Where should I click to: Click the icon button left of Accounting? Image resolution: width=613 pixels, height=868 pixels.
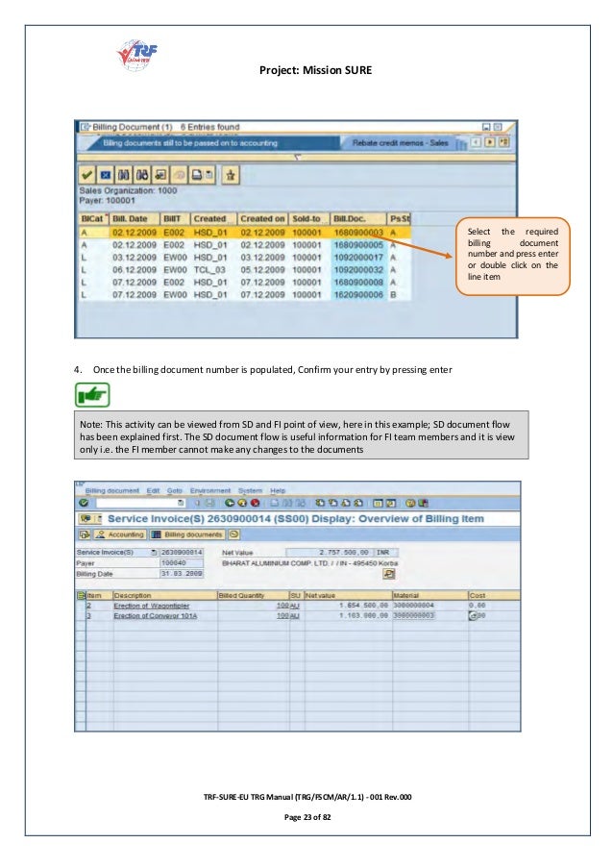(85, 534)
